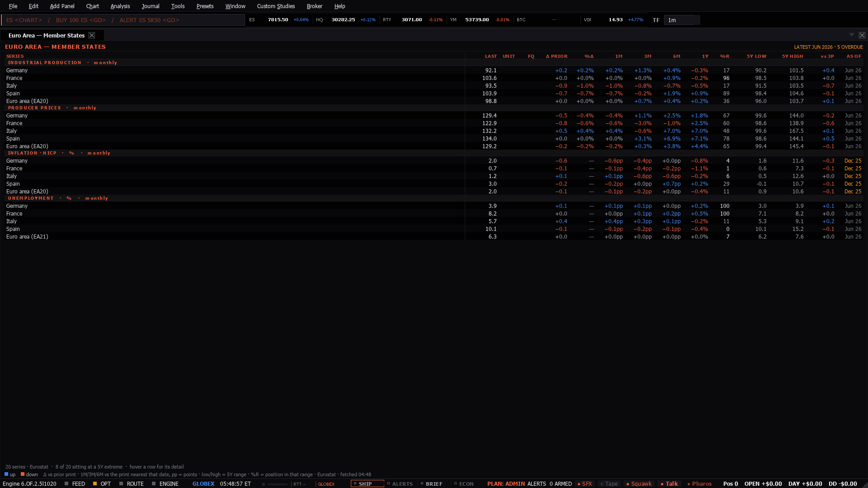
Task: Open the Add Panel menu
Action: point(62,6)
